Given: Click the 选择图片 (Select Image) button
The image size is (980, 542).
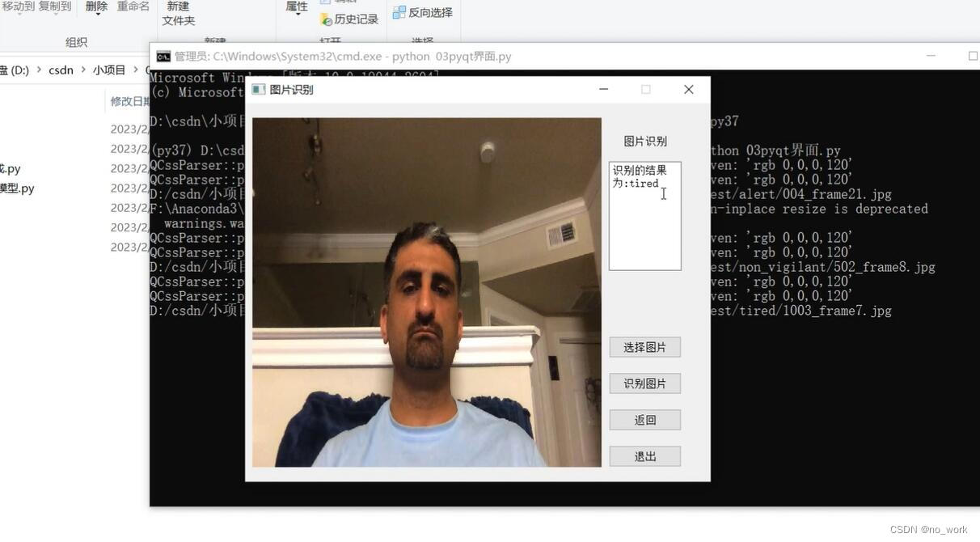Looking at the screenshot, I should pyautogui.click(x=644, y=346).
